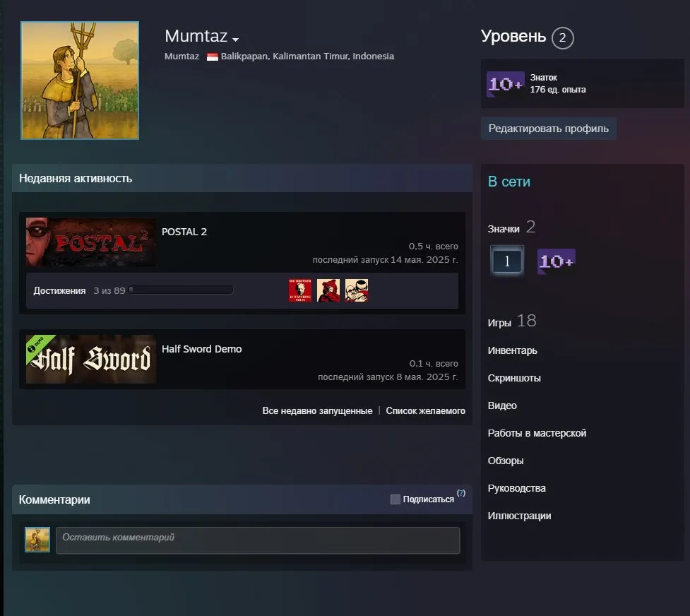
Task: Open the large profile avatar picture
Action: click(80, 81)
